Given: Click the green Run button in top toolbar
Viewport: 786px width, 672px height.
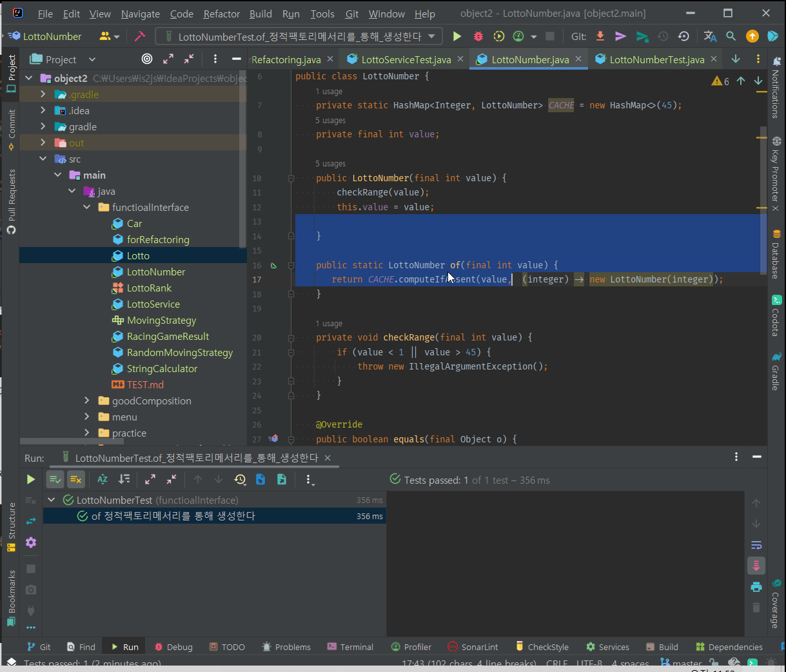Looking at the screenshot, I should (x=457, y=37).
